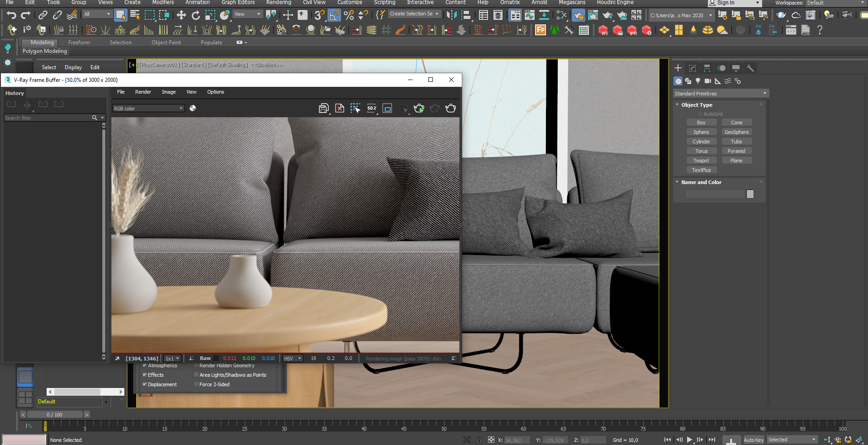The image size is (868, 445).
Task: Open the Lights category in Create panel
Action: [698, 81]
